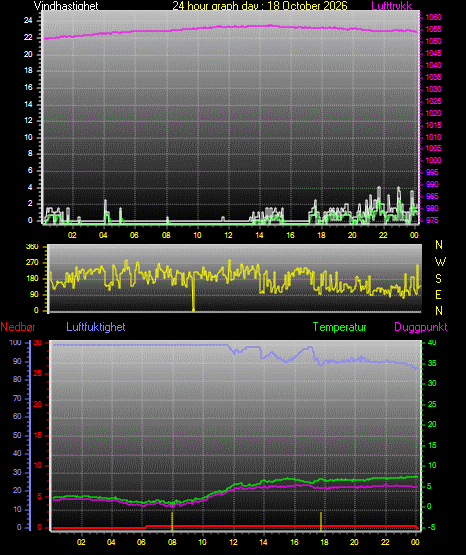Click the 100 humidity axis value
The image size is (466, 555).
click(x=16, y=342)
